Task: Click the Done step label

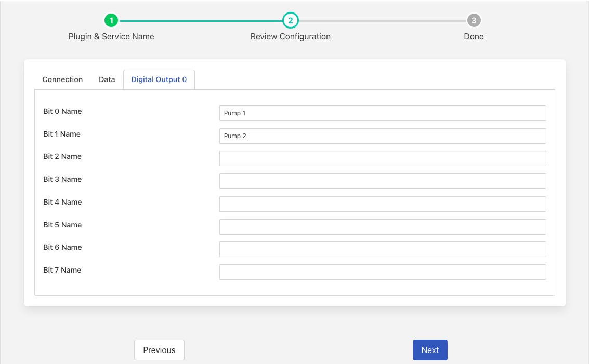Action: point(474,37)
